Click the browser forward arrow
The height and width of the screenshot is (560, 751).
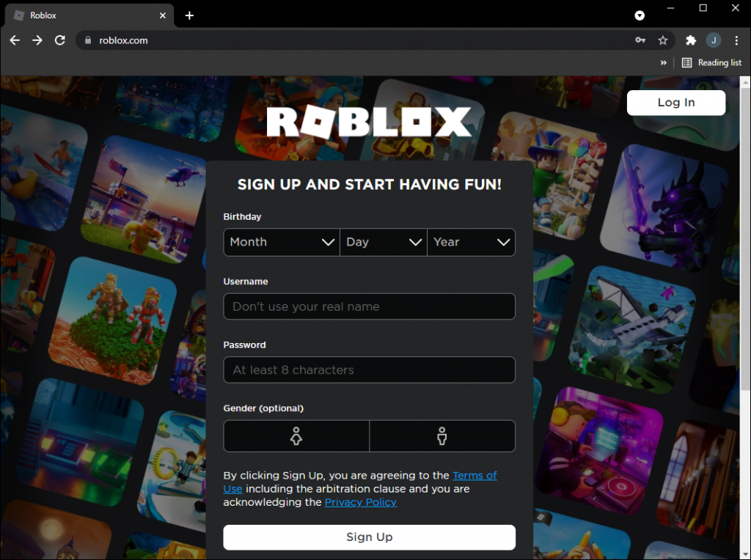click(37, 40)
